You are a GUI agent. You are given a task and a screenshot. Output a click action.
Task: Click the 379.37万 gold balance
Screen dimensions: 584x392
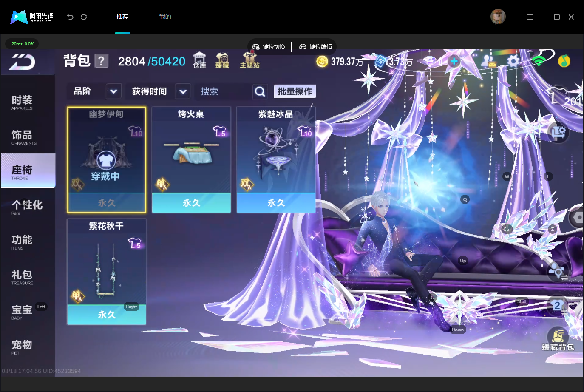click(347, 62)
